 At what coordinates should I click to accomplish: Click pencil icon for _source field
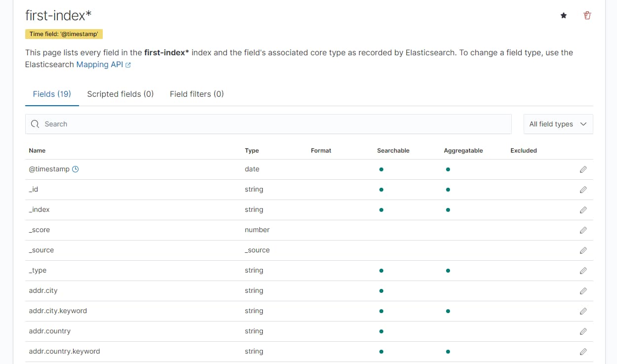click(583, 250)
